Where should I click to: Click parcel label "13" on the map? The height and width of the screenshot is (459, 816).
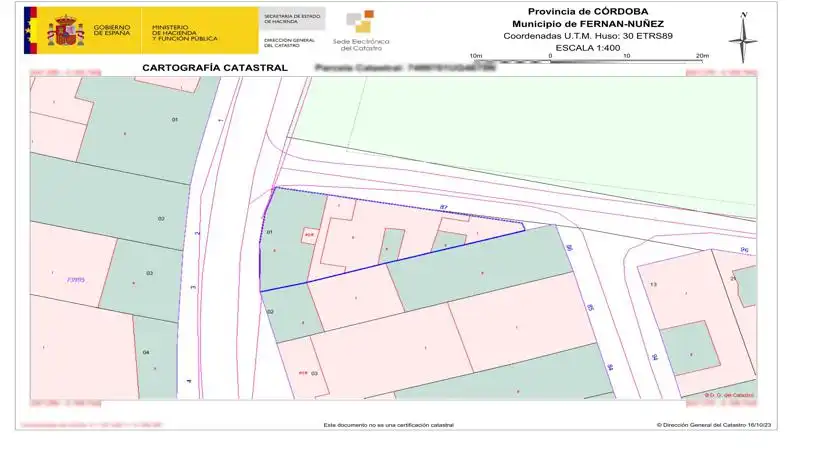pyautogui.click(x=654, y=285)
